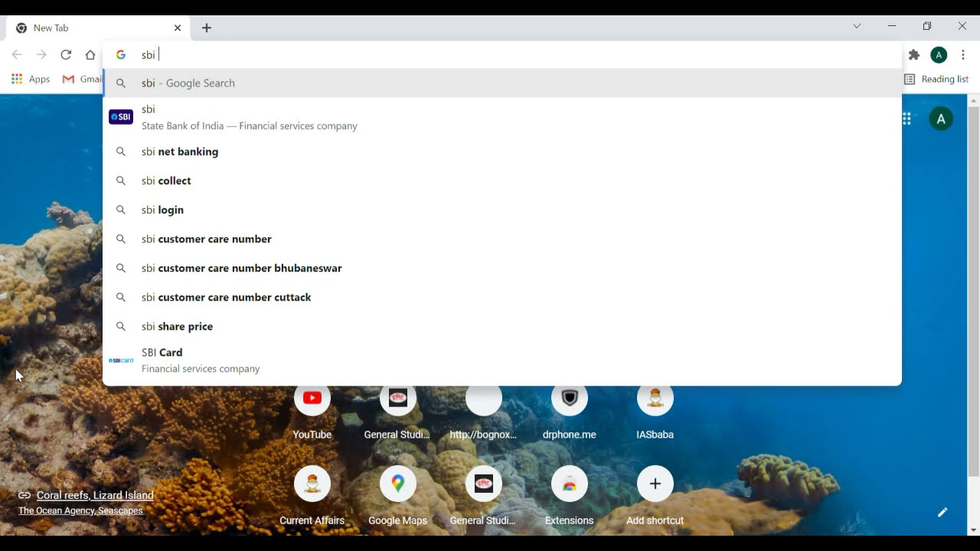980x551 pixels.
Task: Open The Ocean Agency, Seascapes link
Action: pyautogui.click(x=80, y=510)
